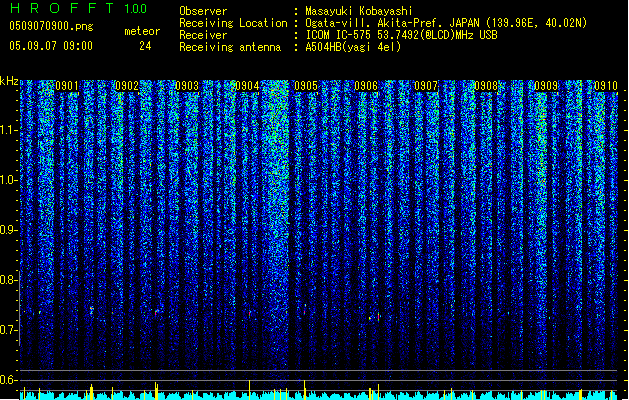Viewport: 629px width, 400px height.
Task: Click the 0.9 kHz axis tick label
Action: pyautogui.click(x=8, y=230)
